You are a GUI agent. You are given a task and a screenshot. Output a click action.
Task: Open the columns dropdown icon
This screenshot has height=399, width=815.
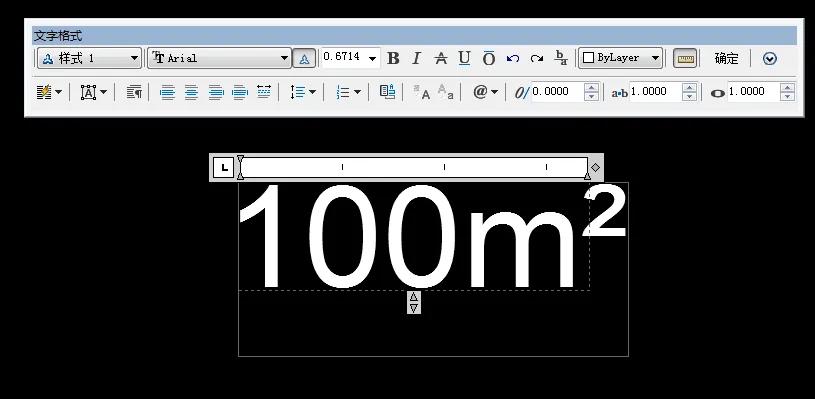point(49,92)
